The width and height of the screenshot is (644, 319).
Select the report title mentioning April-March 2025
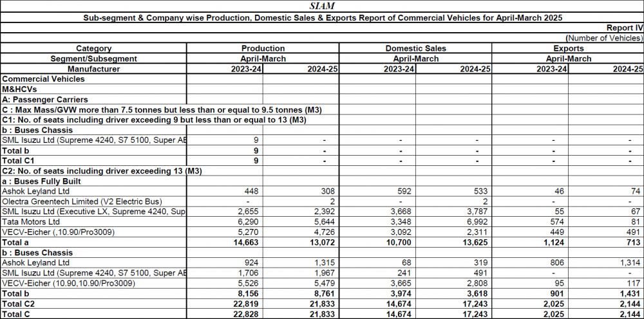[x=323, y=17]
